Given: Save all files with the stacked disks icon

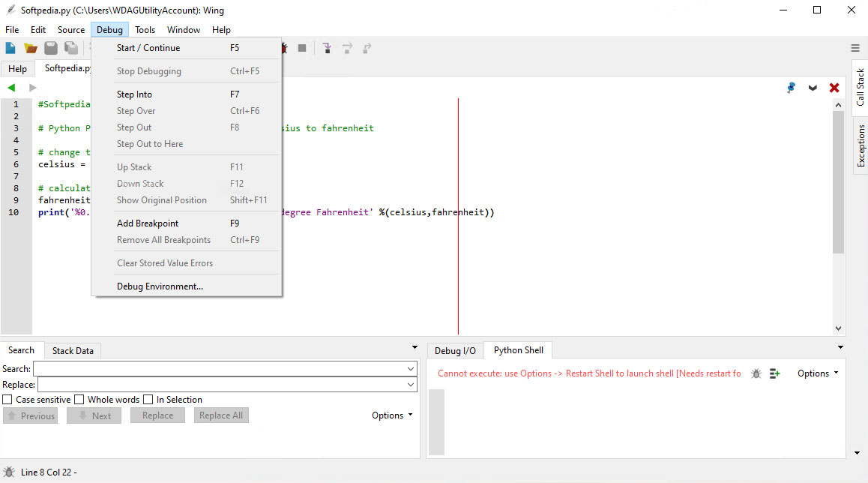Looking at the screenshot, I should click(71, 48).
